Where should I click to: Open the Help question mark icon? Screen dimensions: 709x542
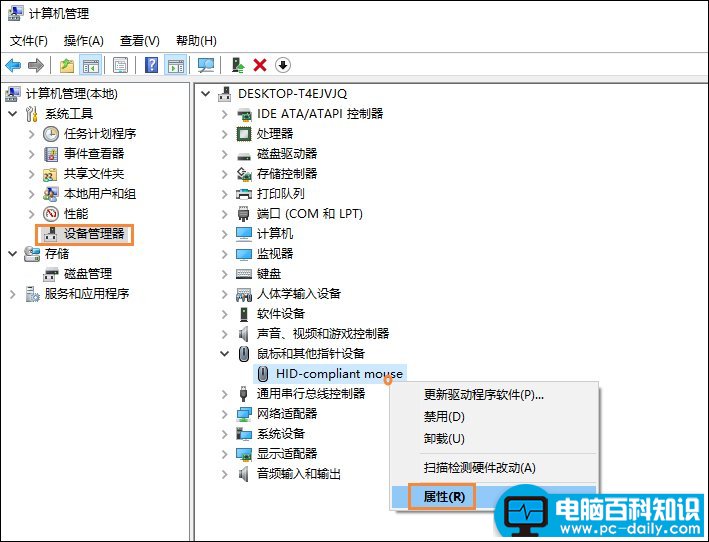pos(151,66)
